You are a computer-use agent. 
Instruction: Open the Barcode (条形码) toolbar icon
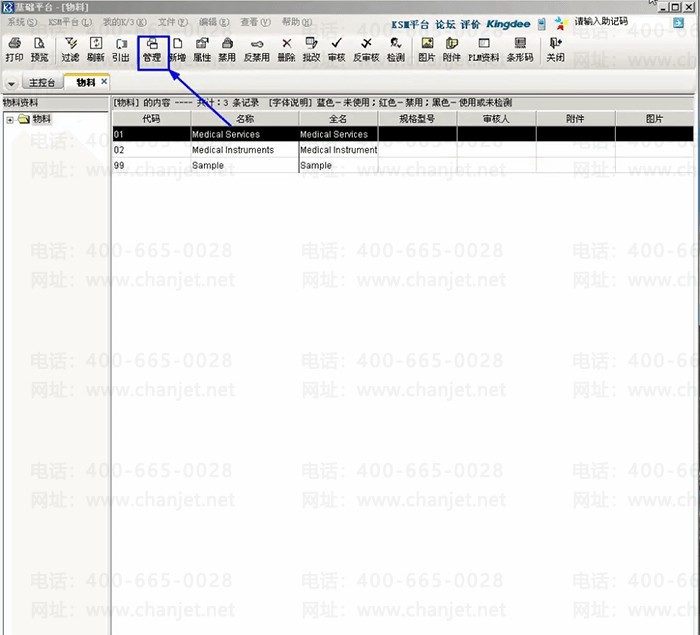pyautogui.click(x=521, y=50)
